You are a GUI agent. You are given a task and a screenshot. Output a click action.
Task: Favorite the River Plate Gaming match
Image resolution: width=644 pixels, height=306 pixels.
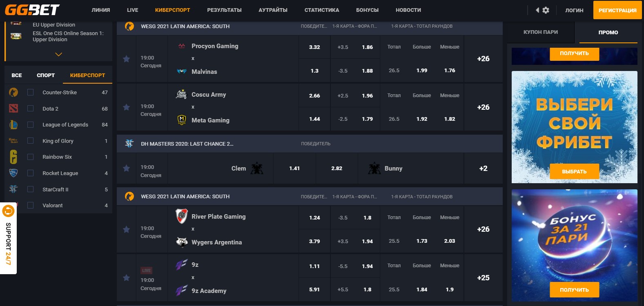coord(127,230)
